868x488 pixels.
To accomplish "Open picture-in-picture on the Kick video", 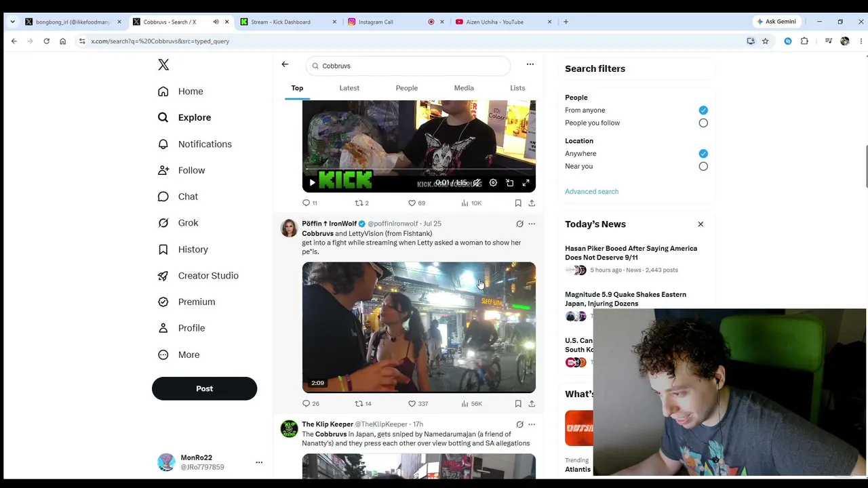I will 509,183.
